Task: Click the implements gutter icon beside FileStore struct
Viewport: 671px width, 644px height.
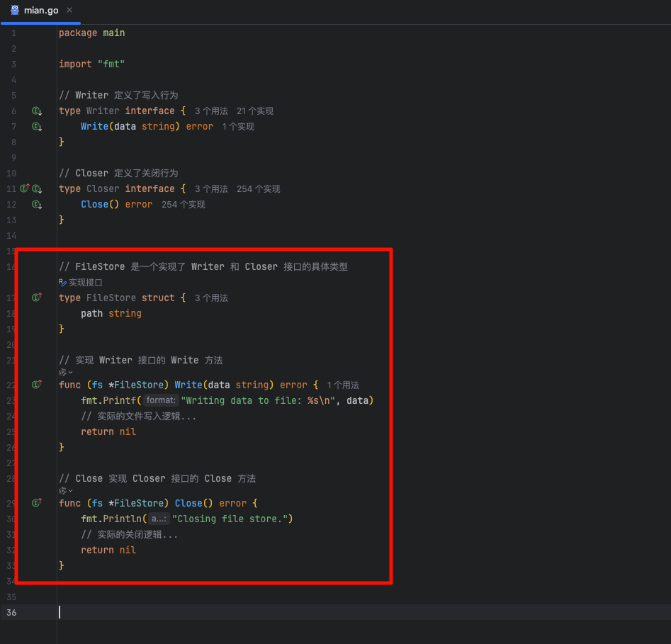Action: (37, 297)
